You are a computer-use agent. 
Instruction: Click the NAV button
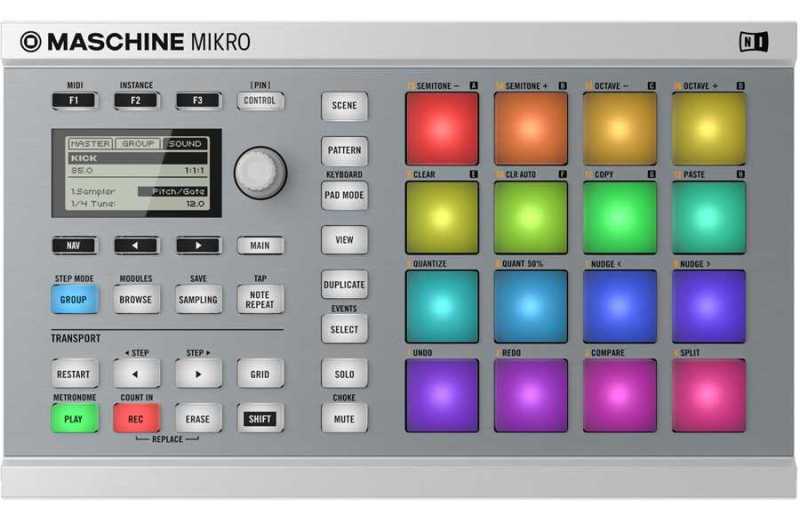point(74,245)
